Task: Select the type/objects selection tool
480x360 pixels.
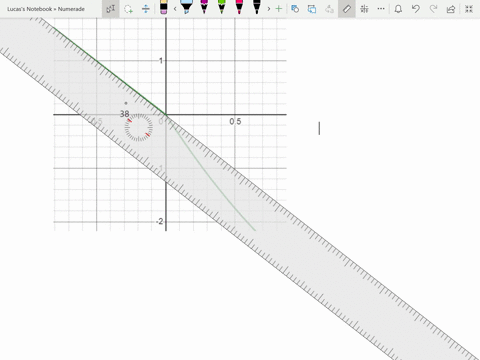Action: [111, 9]
